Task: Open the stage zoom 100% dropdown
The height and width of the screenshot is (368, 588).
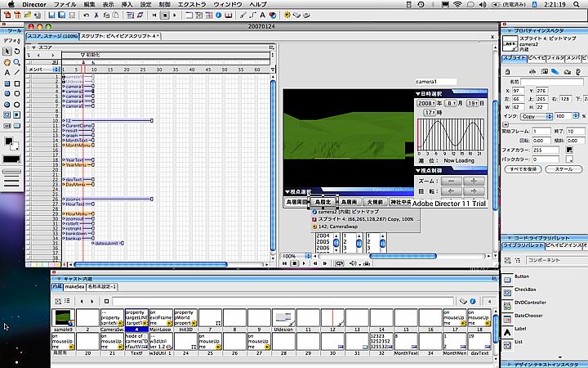Action: 296,256
